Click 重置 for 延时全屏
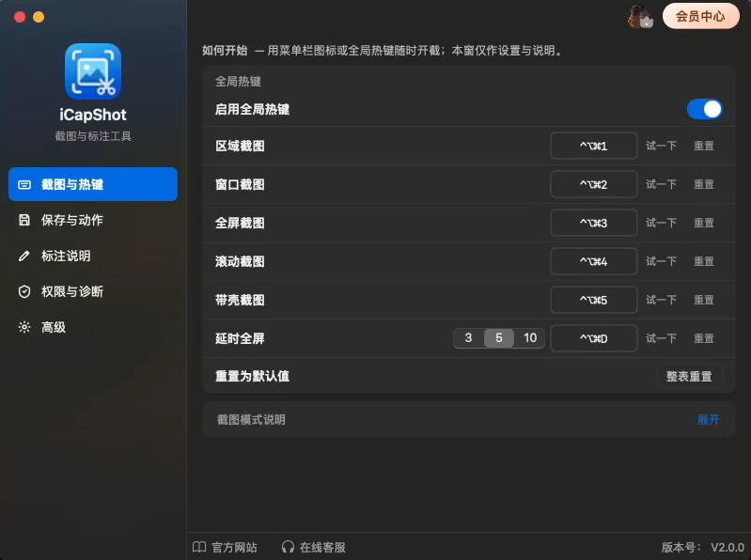751x560 pixels. (x=704, y=338)
